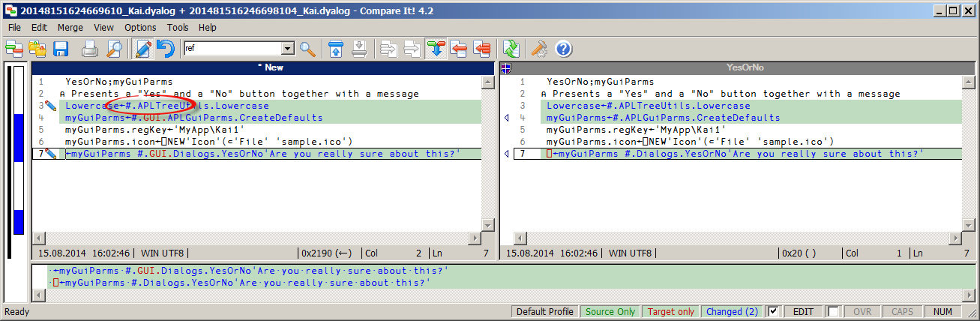
Task: Click the '* New' left pane title bar
Action: pyautogui.click(x=262, y=67)
